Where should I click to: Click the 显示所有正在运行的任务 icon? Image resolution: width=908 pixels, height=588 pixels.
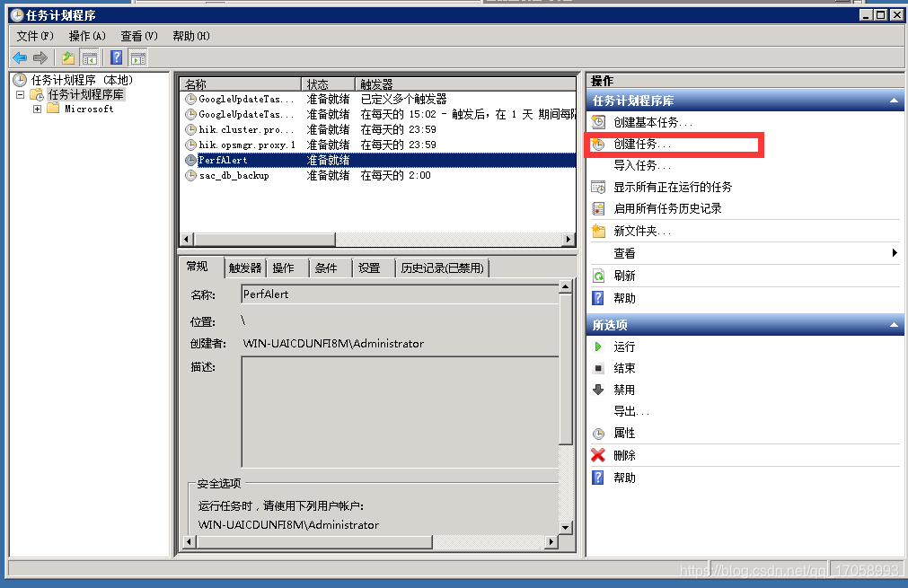[x=598, y=187]
